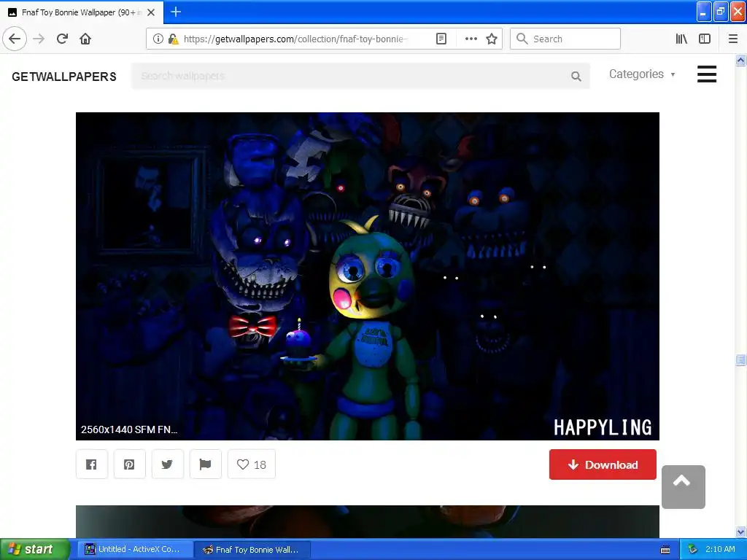The height and width of the screenshot is (560, 747).
Task: Click the tray icon beside the clock
Action: [x=692, y=550]
